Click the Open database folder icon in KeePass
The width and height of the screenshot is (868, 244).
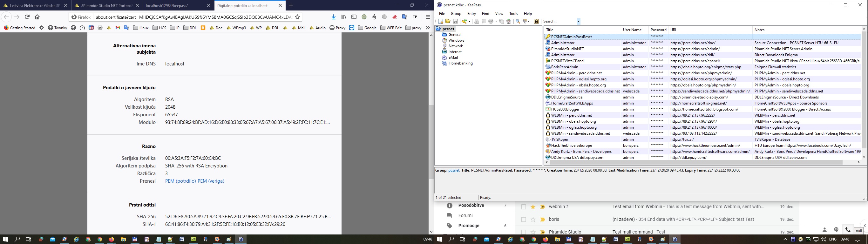click(x=448, y=21)
